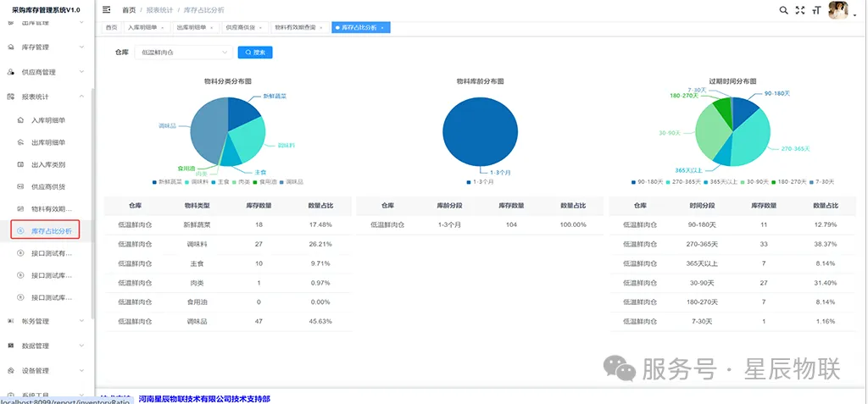The height and width of the screenshot is (404, 868).
Task: Expand 供应商管理 using its chevron
Action: click(x=82, y=72)
